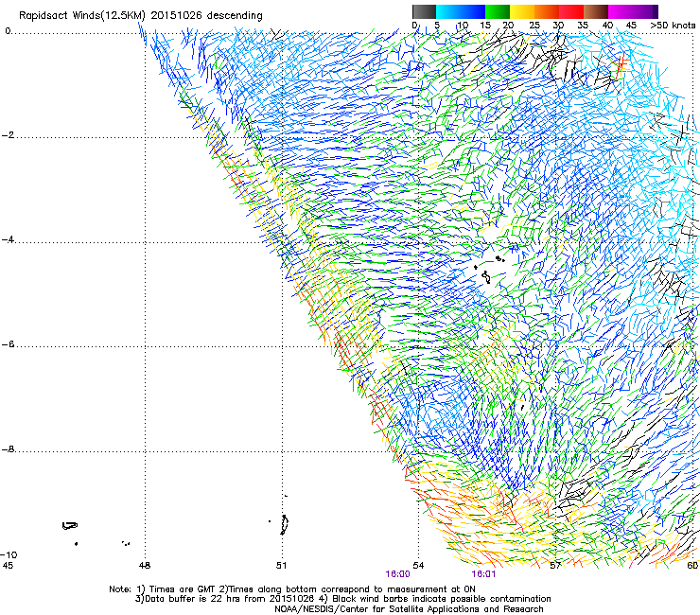Click the black island cluster near -4.5 latitude
Viewport: 700px width, 615px height.
click(490, 269)
